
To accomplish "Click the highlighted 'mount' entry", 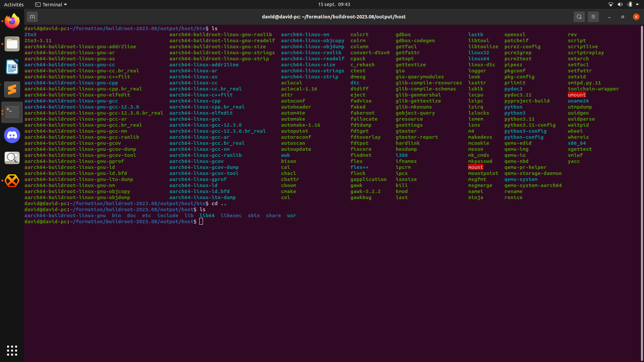I will click(476, 167).
